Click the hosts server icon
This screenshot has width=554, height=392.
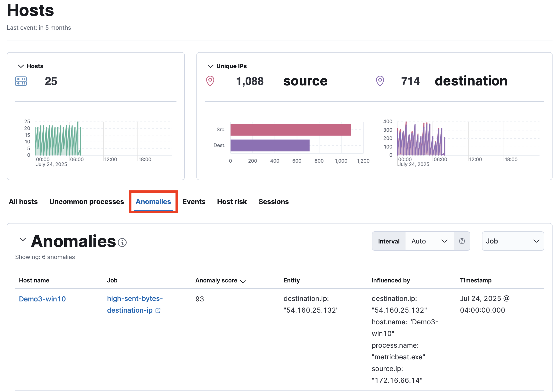21,81
